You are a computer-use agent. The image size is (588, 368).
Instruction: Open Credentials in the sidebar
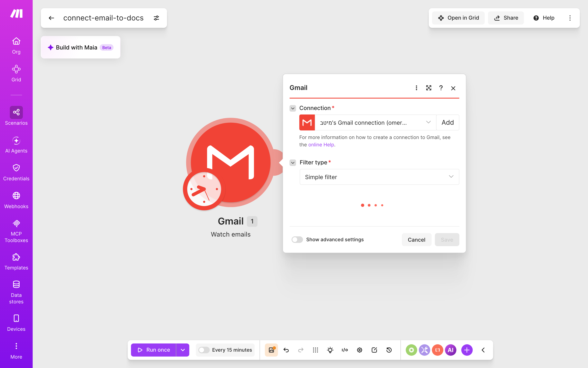pyautogui.click(x=16, y=173)
